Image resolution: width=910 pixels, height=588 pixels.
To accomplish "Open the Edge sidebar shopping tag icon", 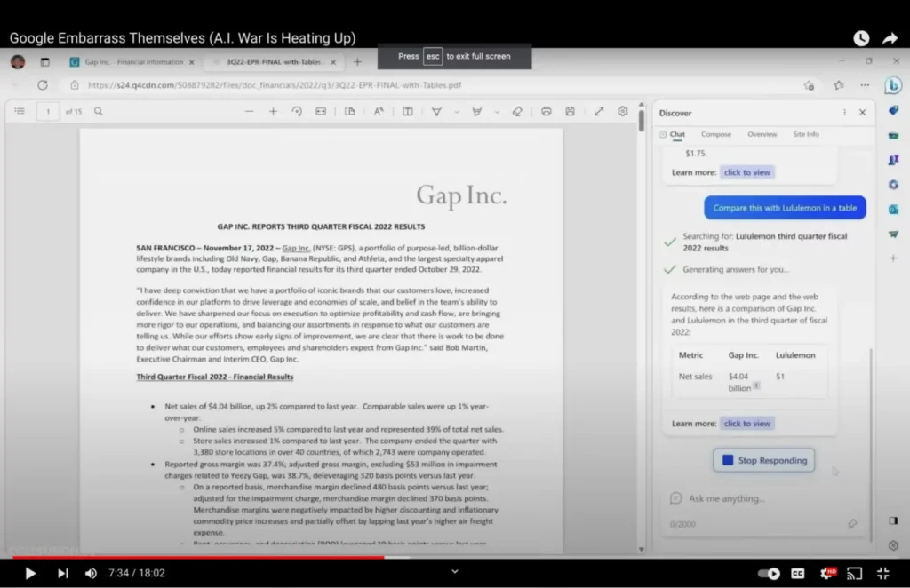I will click(x=893, y=110).
